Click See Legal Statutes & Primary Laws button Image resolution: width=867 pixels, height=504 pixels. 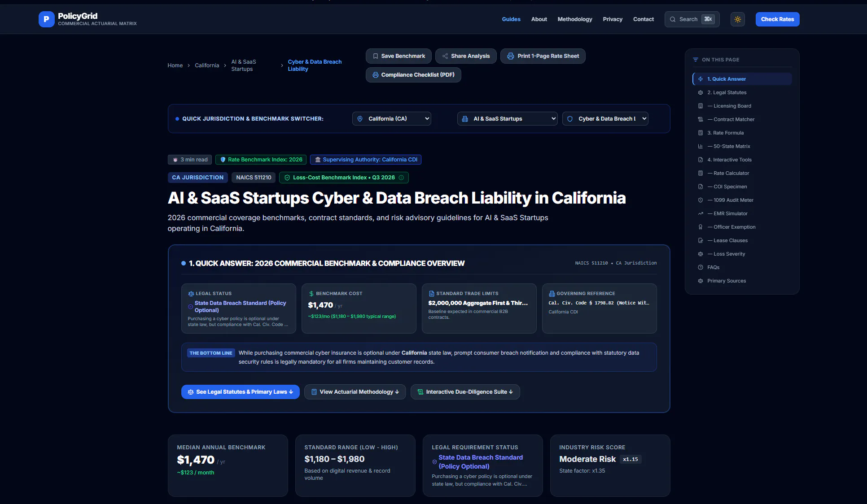(240, 392)
